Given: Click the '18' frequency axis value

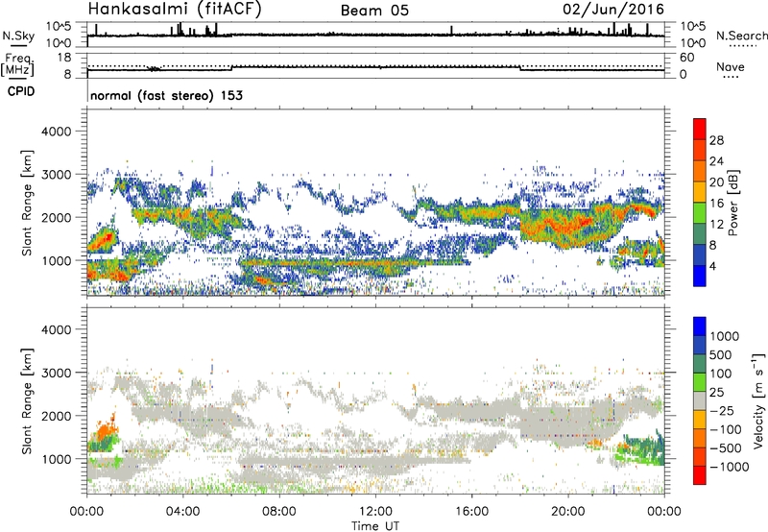Looking at the screenshot, I should pyautogui.click(x=64, y=58).
